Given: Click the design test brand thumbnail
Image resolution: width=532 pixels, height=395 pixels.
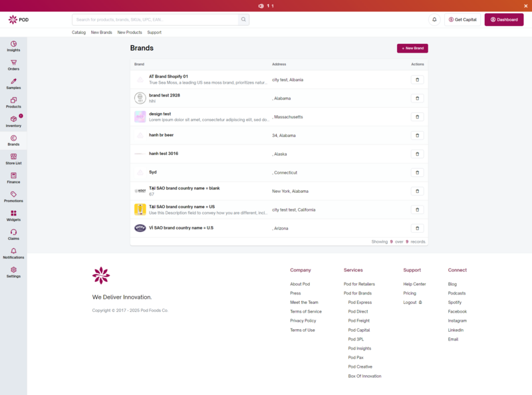Looking at the screenshot, I should coord(140,116).
